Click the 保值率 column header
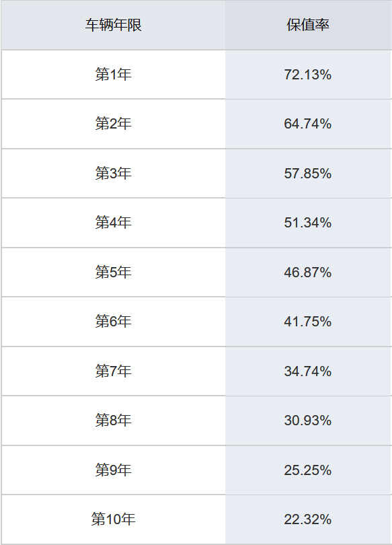 (308, 25)
